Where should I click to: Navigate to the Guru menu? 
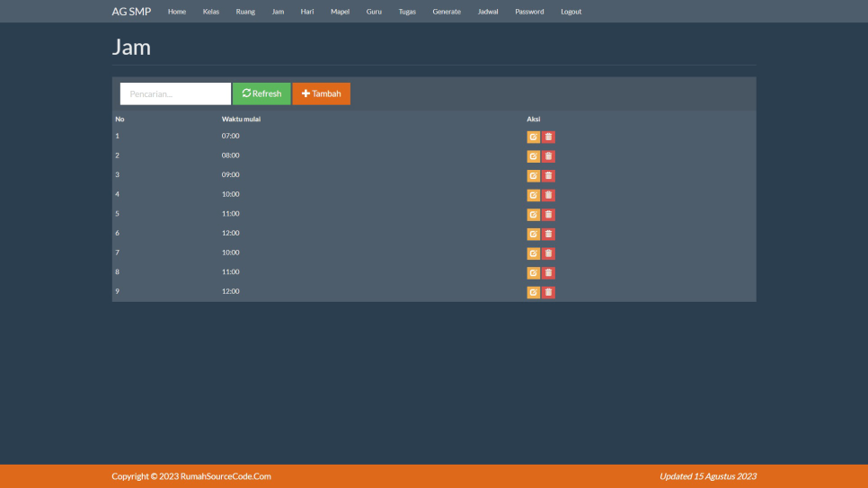pyautogui.click(x=374, y=12)
